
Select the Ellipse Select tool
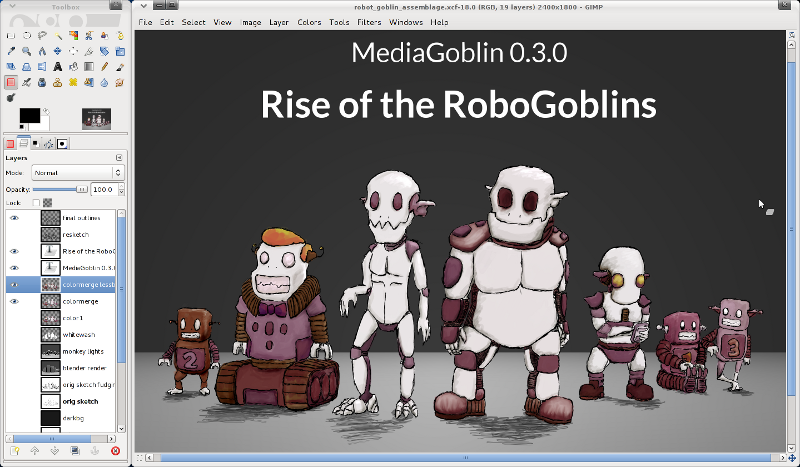click(27, 35)
